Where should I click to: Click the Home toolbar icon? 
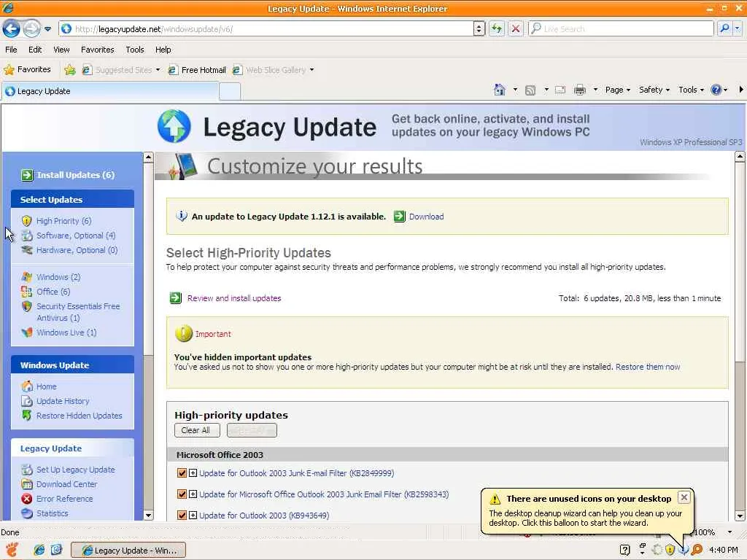499,90
